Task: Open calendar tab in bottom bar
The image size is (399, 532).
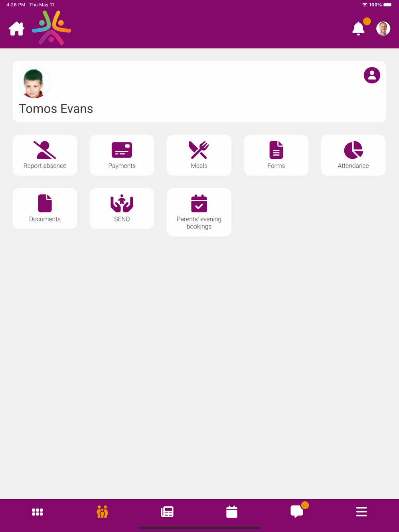Action: coord(232,512)
